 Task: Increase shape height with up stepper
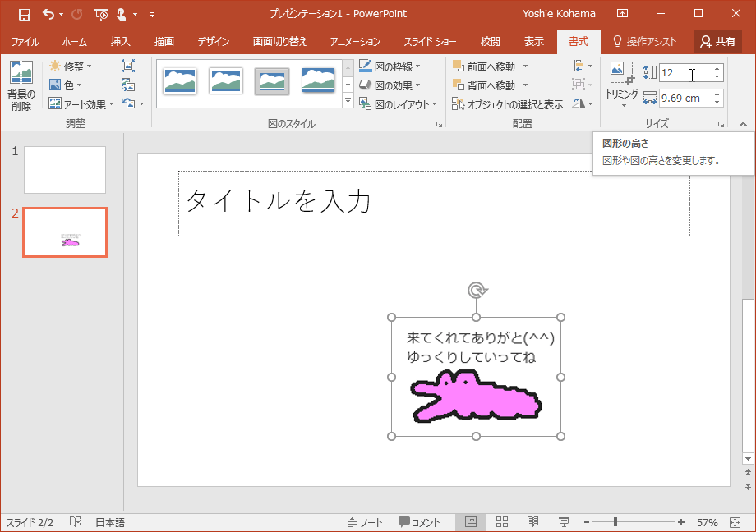tap(717, 68)
